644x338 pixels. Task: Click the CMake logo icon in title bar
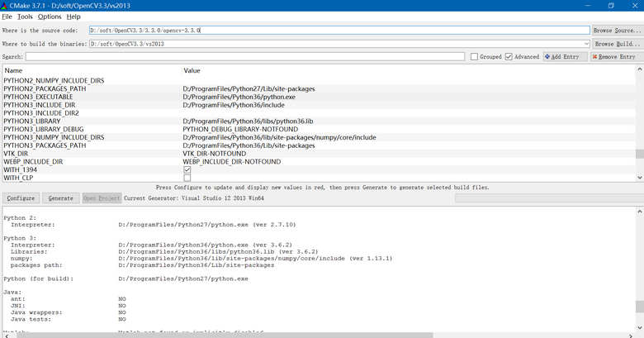[3, 5]
